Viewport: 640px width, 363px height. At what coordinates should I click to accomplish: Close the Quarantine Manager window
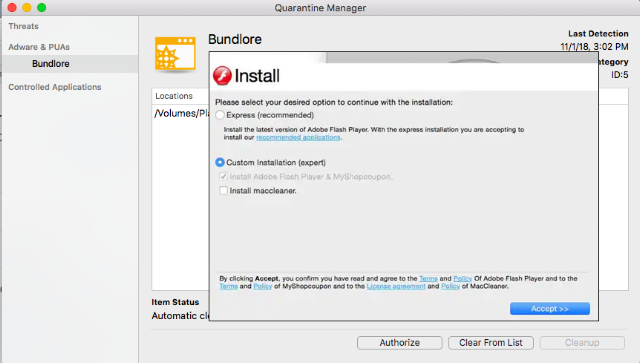click(12, 7)
